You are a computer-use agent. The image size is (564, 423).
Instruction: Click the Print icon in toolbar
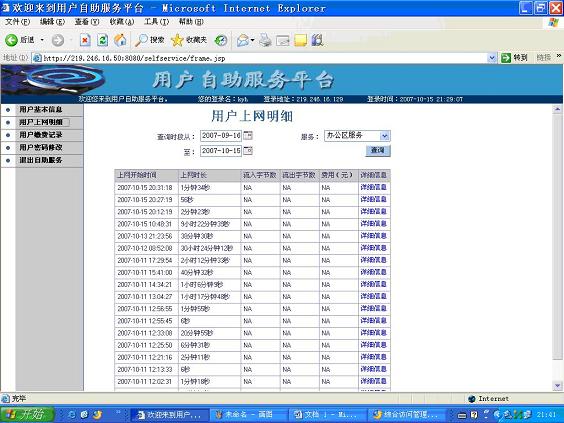[265, 40]
